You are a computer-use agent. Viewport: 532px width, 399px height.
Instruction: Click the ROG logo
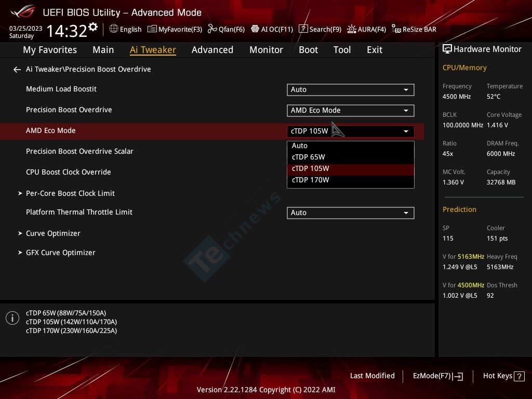[x=23, y=11]
